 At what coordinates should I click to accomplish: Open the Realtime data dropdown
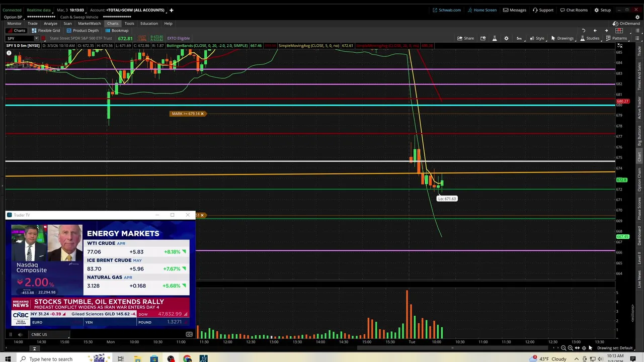(x=39, y=10)
